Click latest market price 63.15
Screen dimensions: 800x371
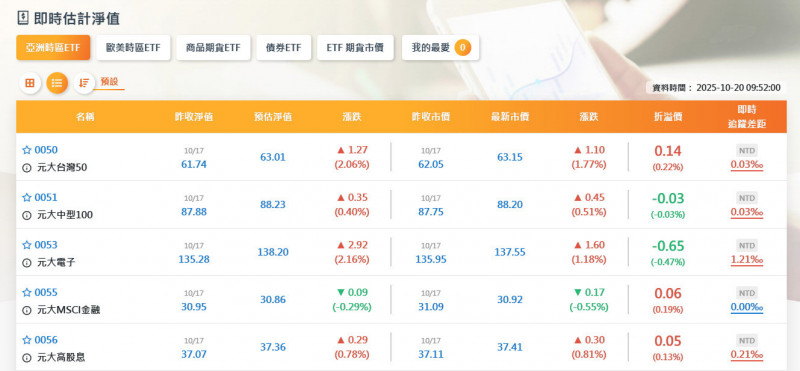click(510, 157)
